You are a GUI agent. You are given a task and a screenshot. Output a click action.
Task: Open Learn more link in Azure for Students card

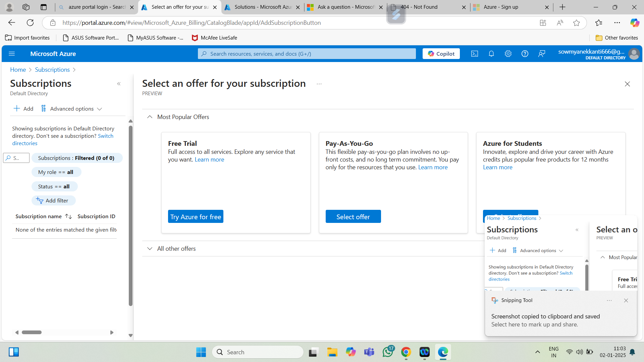click(x=497, y=167)
